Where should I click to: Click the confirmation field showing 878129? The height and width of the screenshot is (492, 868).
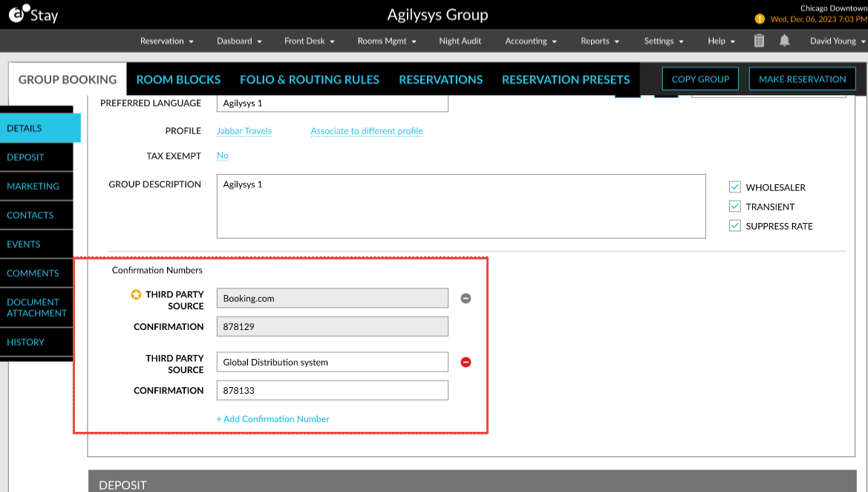332,326
